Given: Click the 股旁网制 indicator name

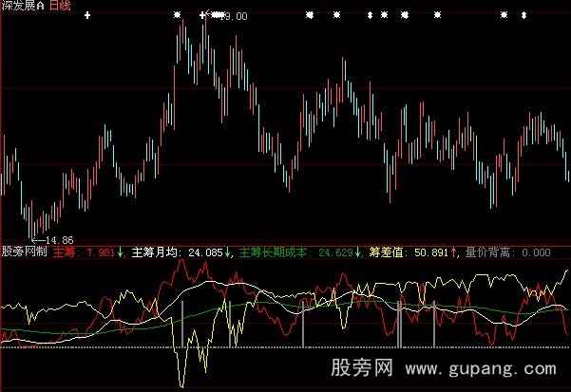Looking at the screenshot, I should 25,252.
